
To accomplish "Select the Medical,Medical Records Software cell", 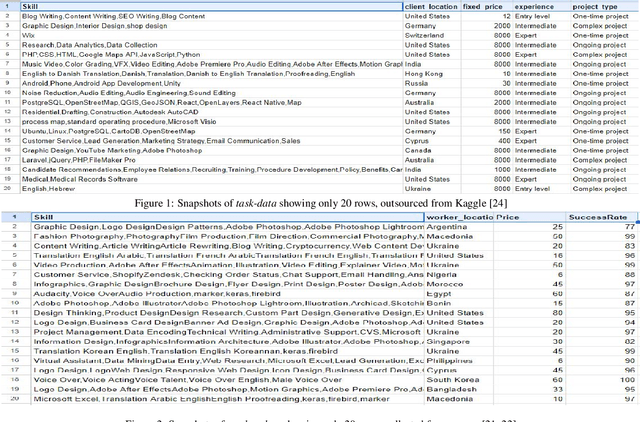I will pos(82,178).
